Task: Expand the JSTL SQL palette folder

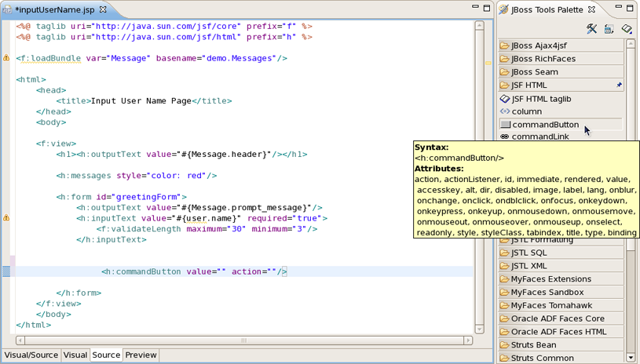Action: (561, 253)
